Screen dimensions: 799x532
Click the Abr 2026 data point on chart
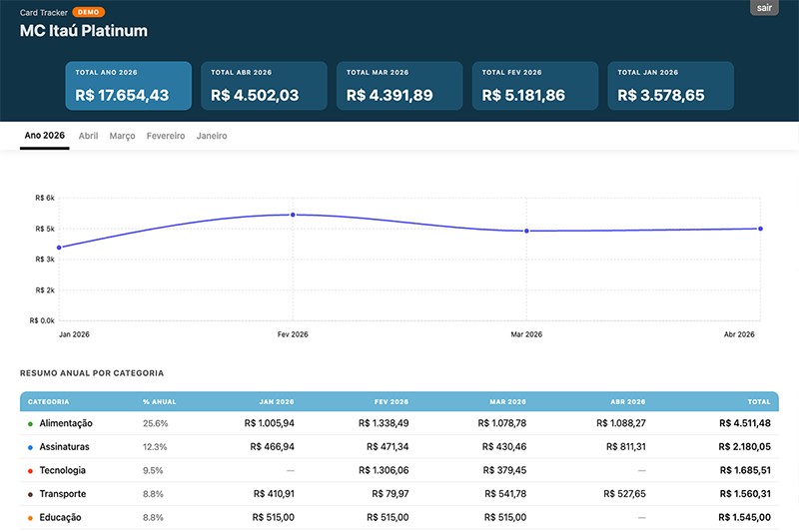pos(760,229)
